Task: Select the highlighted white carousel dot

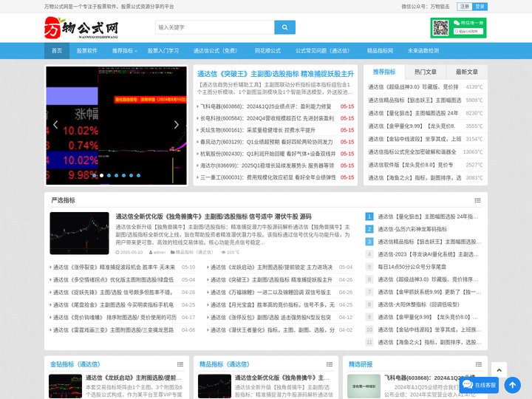Action: [101, 175]
